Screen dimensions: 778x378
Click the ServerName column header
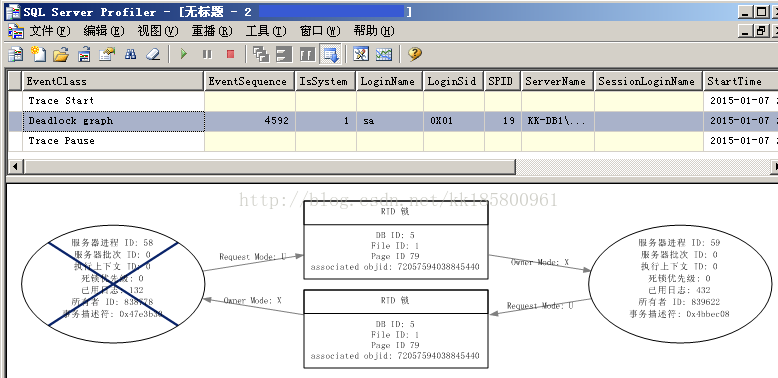(x=558, y=81)
